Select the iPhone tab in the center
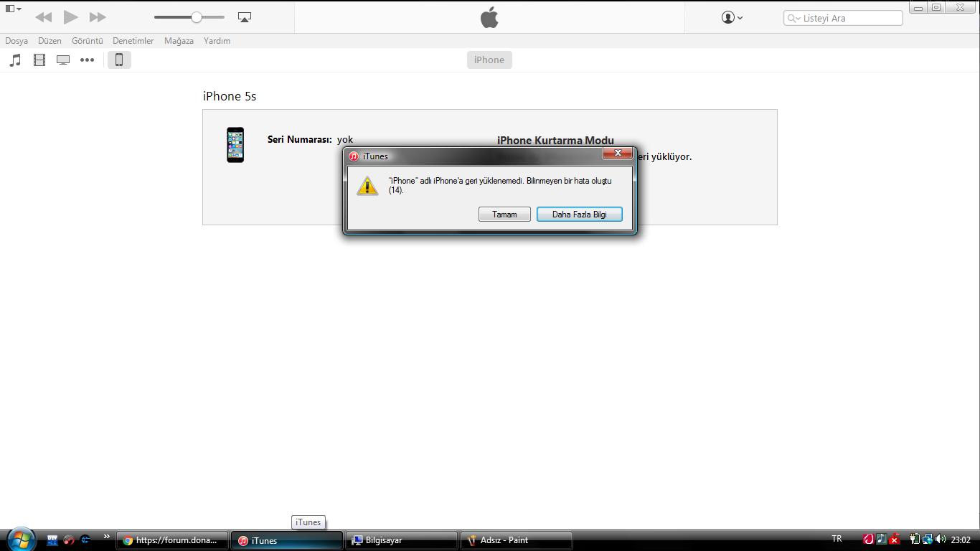Screen dimensions: 980x551 pyautogui.click(x=489, y=60)
